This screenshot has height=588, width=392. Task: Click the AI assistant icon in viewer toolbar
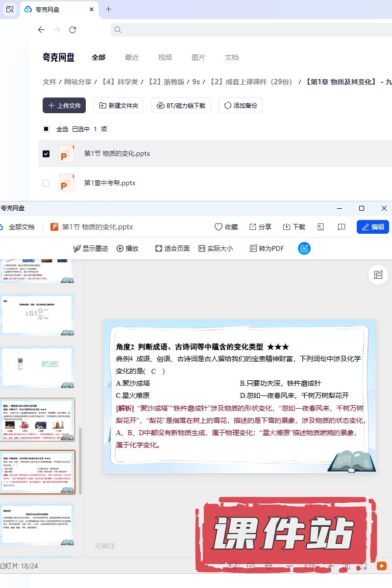304,248
